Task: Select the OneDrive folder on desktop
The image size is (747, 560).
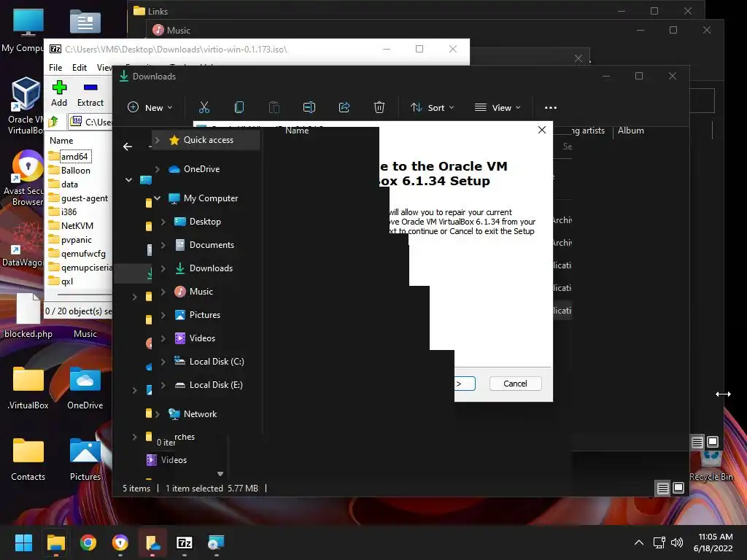Action: tap(85, 388)
